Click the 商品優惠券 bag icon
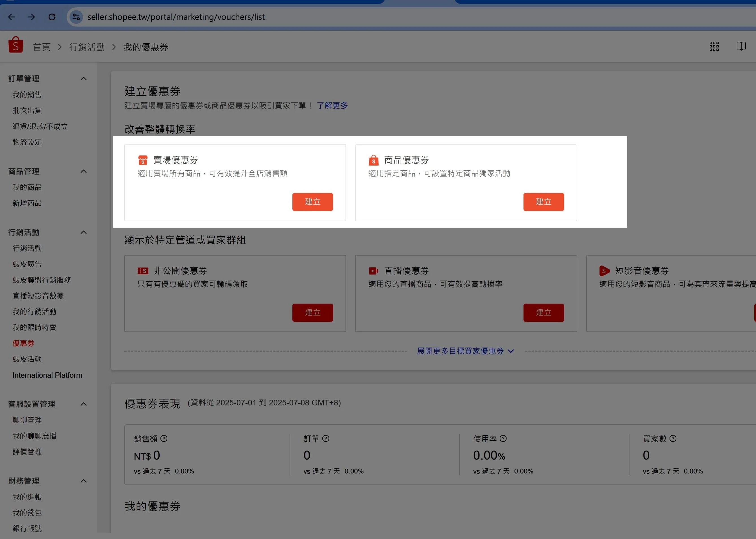The image size is (756, 539). pyautogui.click(x=373, y=160)
